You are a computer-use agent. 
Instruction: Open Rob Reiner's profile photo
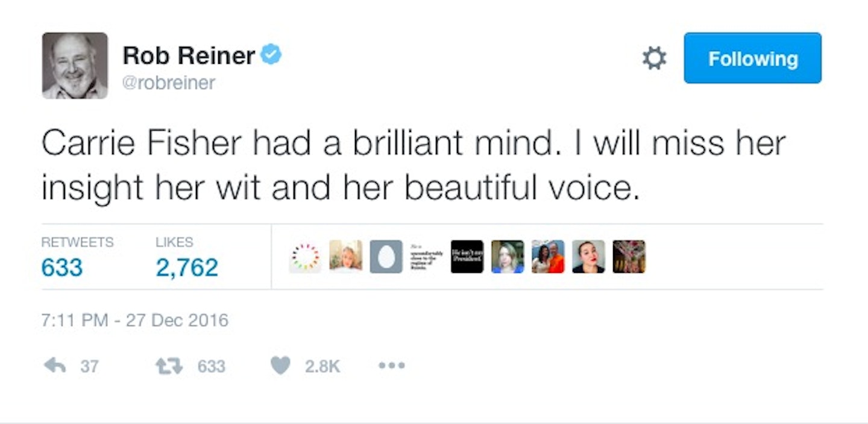coord(75,65)
